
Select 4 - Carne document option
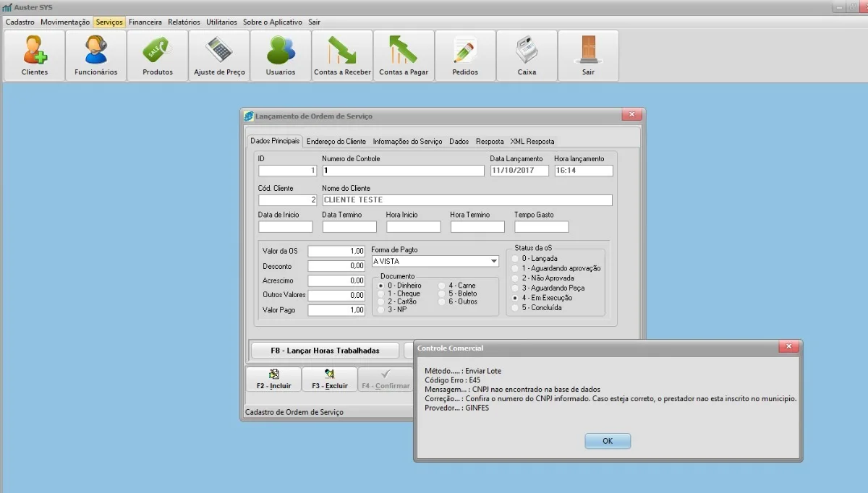click(x=457, y=286)
